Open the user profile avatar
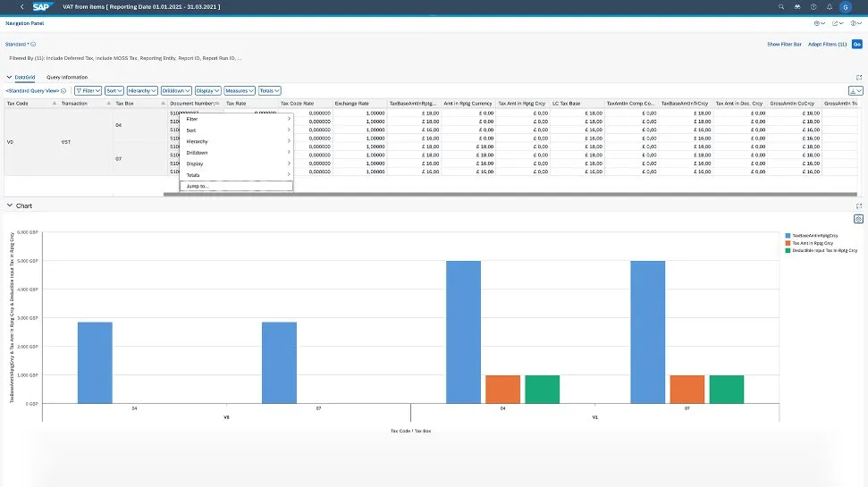 (845, 6)
